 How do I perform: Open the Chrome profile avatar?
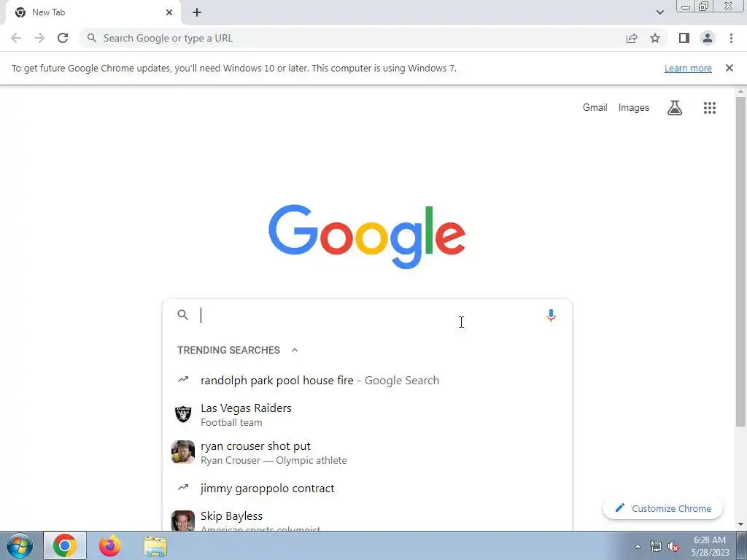pyautogui.click(x=708, y=38)
